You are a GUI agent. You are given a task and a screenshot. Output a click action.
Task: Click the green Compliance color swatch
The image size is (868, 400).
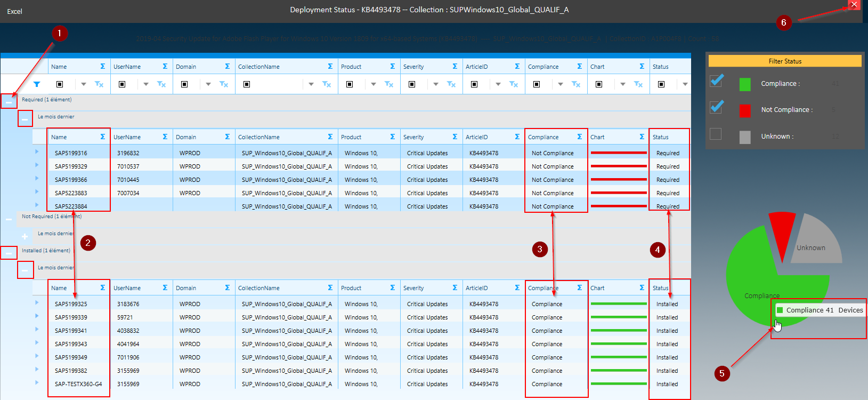(x=745, y=84)
